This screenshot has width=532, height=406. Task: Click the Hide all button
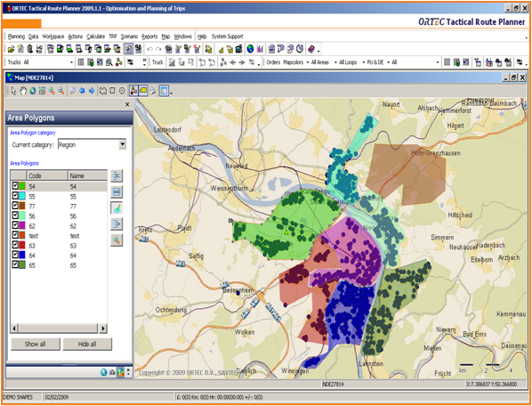87,344
